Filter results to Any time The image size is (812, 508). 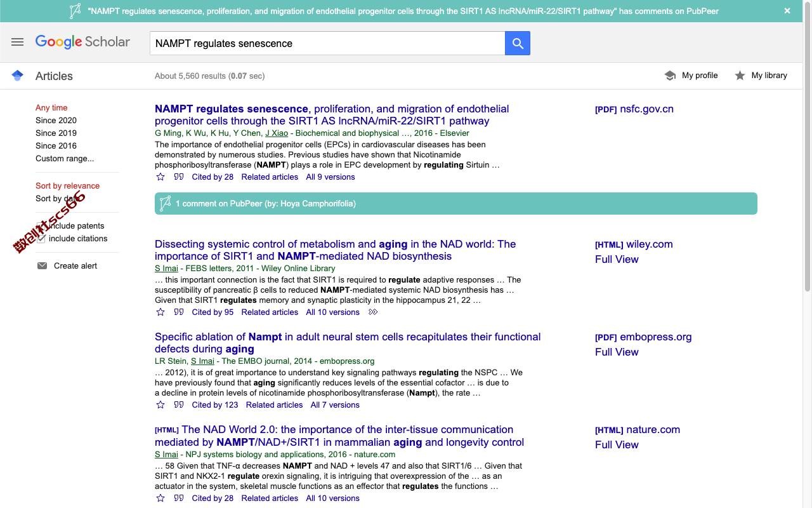pos(51,108)
